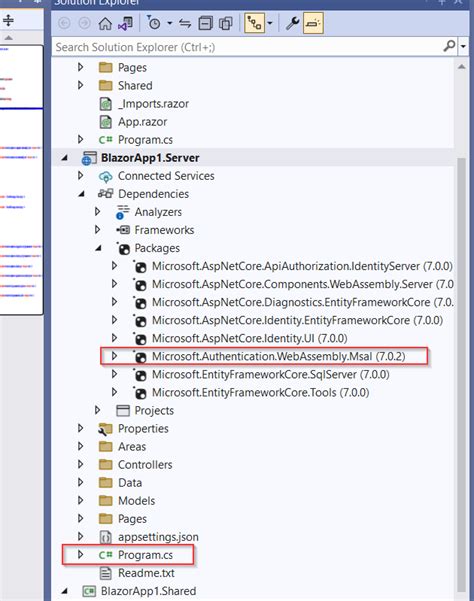Click the Analyzers icon
This screenshot has width=474, height=601.
coord(122,212)
